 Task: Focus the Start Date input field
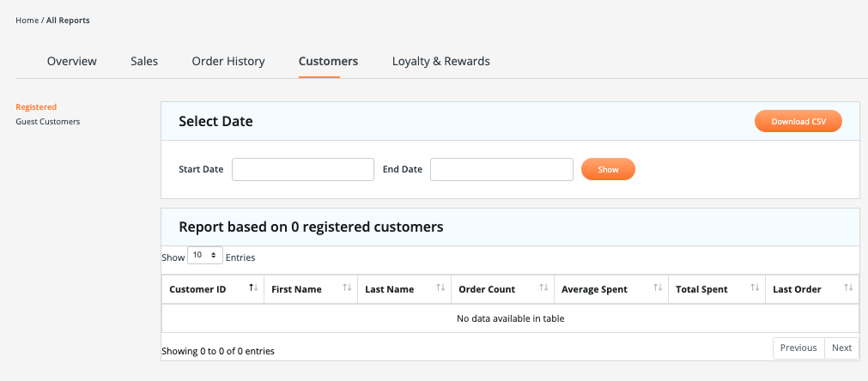(303, 169)
